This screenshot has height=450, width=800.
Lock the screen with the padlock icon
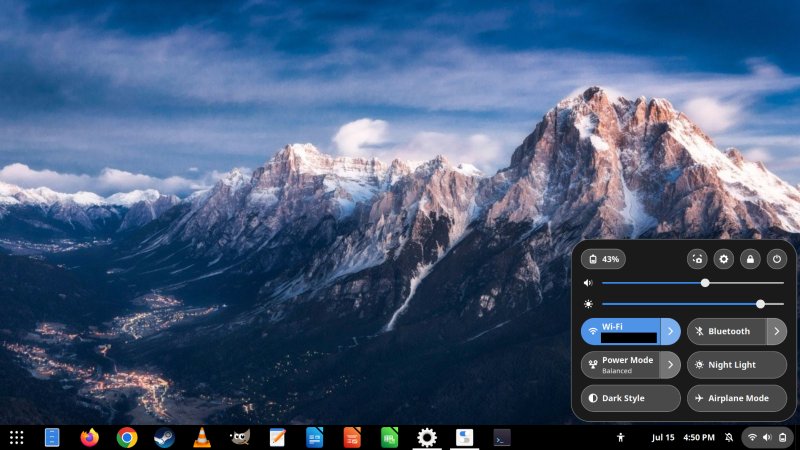(x=750, y=259)
